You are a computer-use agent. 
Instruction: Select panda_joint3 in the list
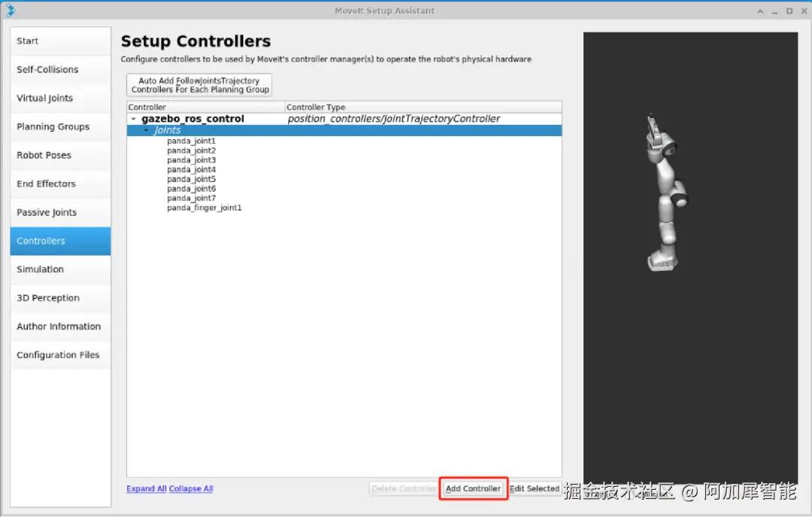191,160
